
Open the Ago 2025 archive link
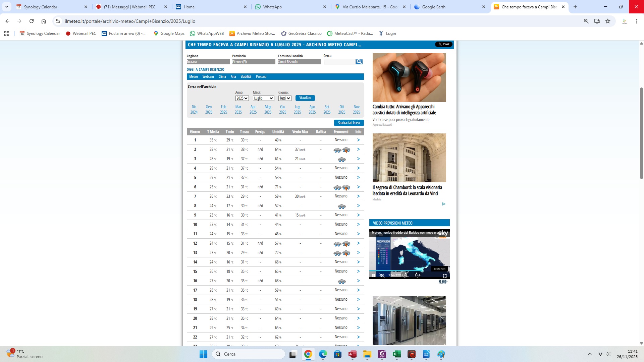(x=312, y=110)
